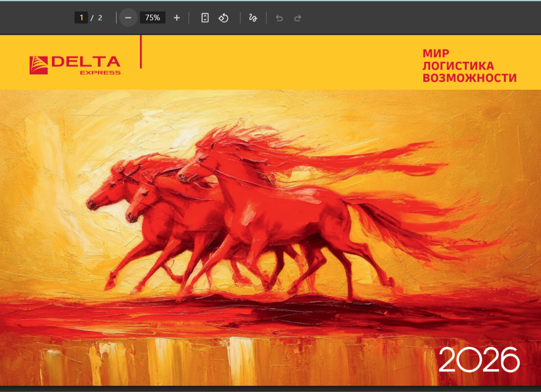Click the red Delta Express emblem icon
This screenshot has width=541, height=392.
[x=38, y=65]
